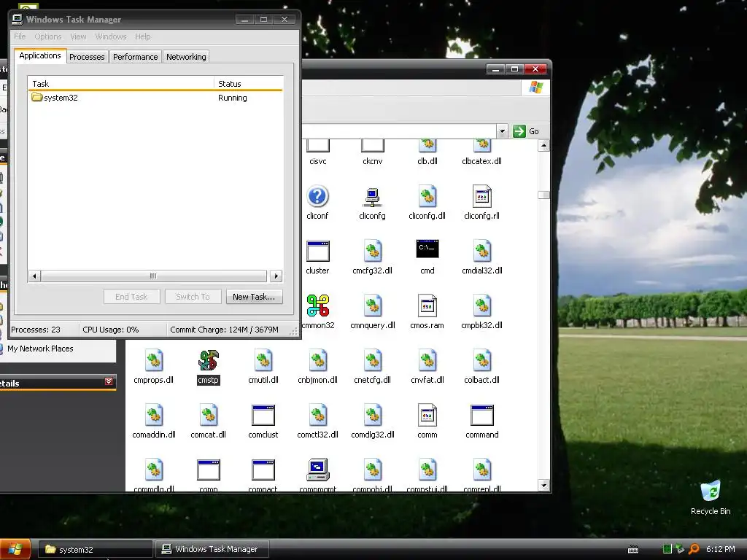Viewport: 747px width, 560px height.
Task: Select the system32 task row
Action: (155, 98)
